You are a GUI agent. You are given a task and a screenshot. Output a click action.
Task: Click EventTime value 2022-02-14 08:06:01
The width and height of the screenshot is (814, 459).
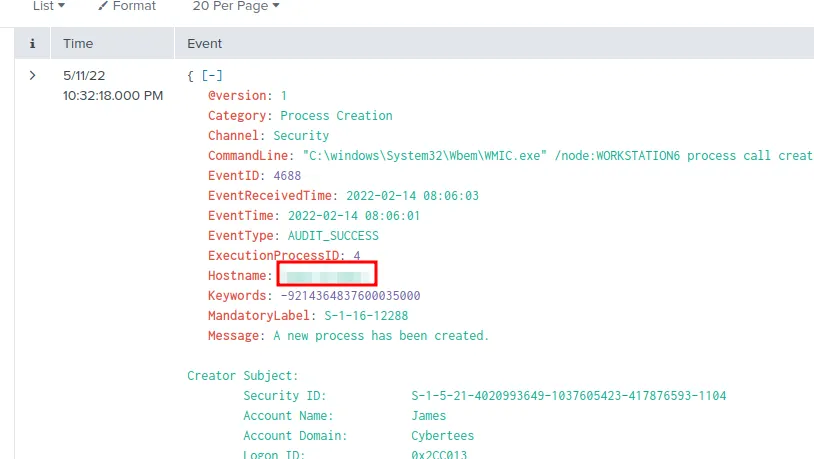354,215
